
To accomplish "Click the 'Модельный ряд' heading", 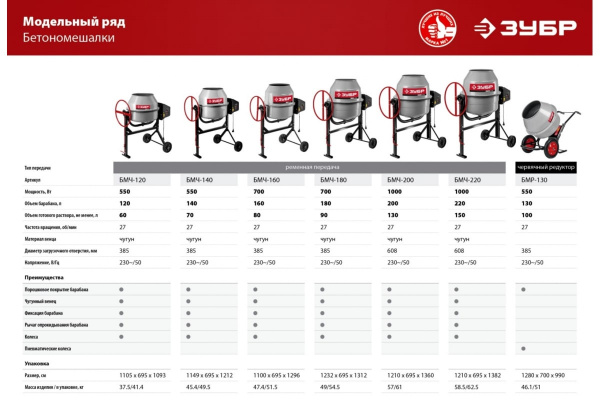I will 74,22.
